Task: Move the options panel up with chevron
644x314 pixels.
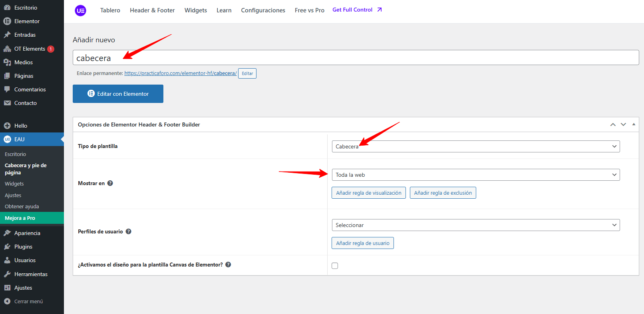Action: click(x=613, y=124)
